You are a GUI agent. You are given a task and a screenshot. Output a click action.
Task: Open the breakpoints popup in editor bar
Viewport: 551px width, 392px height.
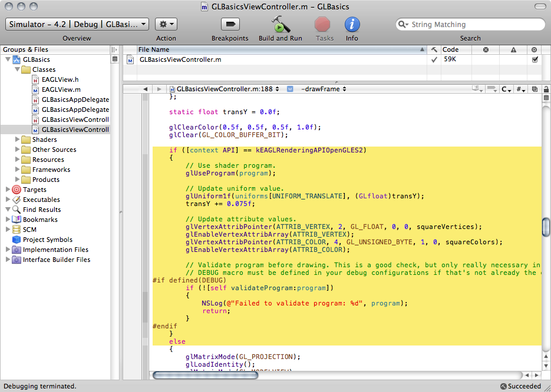(x=493, y=89)
